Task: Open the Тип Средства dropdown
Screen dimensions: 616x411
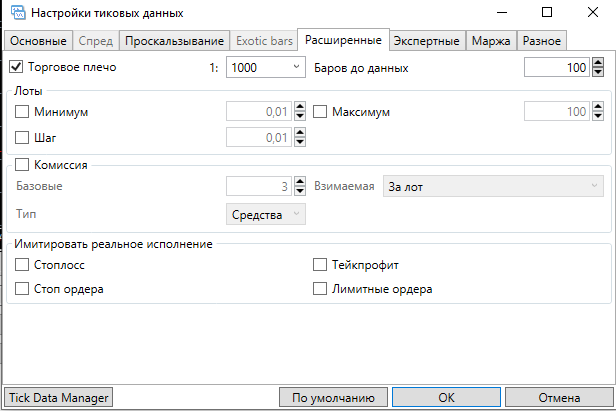Action: [x=266, y=214]
